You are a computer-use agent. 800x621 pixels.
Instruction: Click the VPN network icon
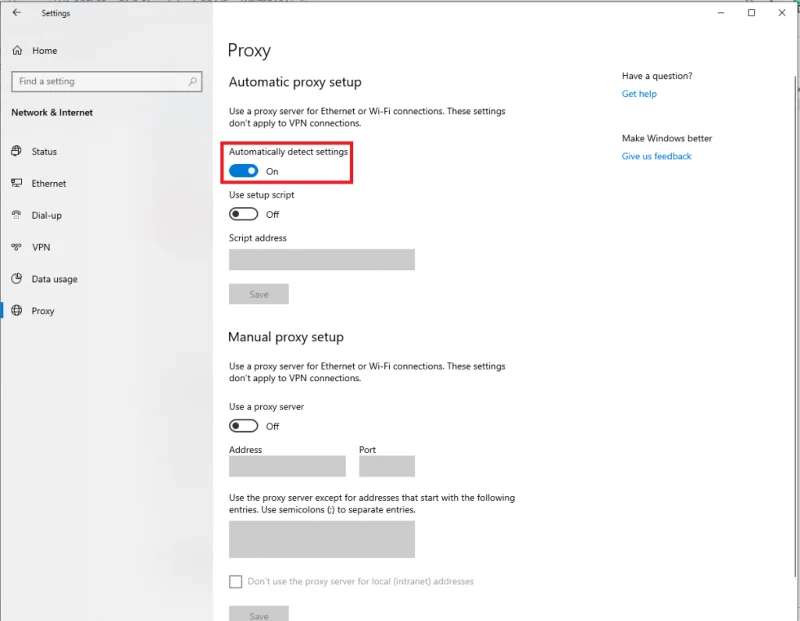point(17,247)
